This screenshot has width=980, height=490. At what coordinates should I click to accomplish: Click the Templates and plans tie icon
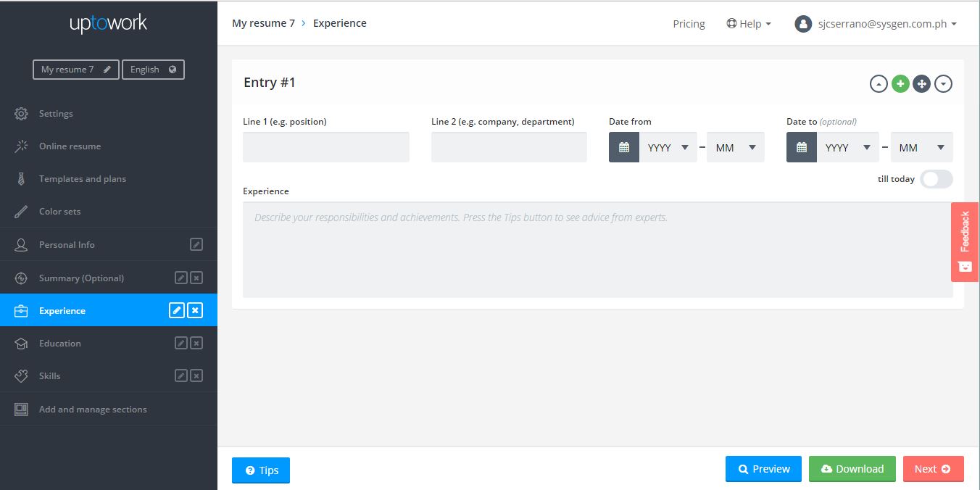coord(21,179)
